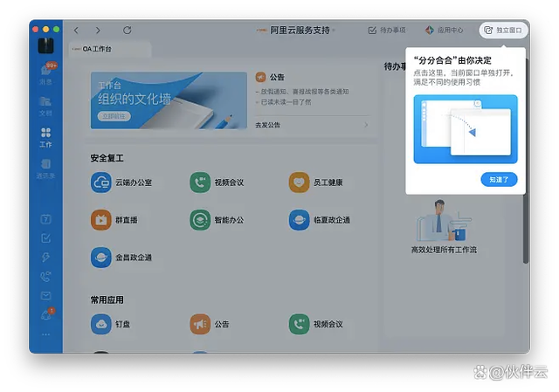559x392 pixels.
Task: Open 应用中心 in the top bar
Action: click(445, 31)
